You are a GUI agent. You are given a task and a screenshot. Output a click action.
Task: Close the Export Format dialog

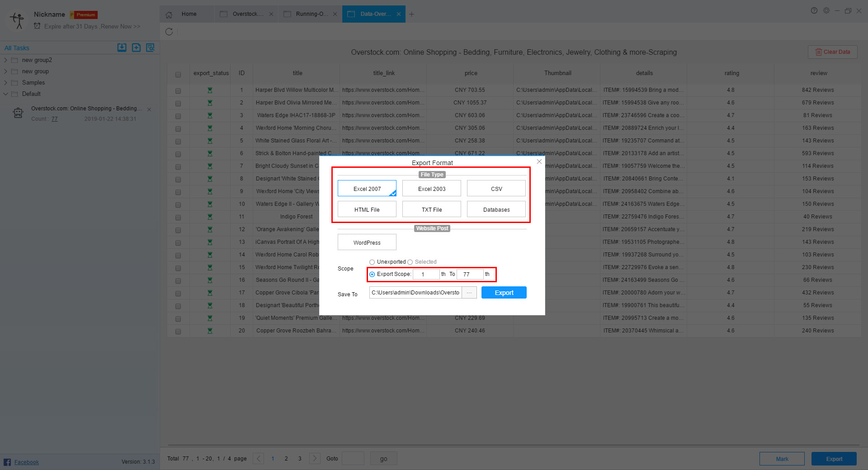click(539, 161)
